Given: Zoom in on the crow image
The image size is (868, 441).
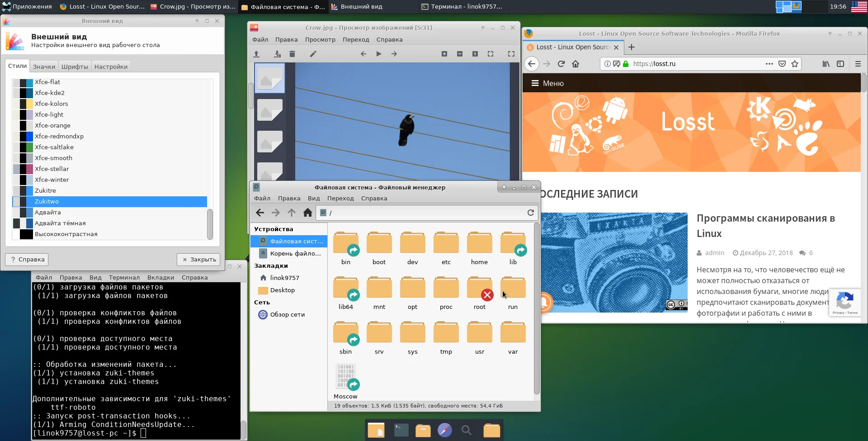Looking at the screenshot, I should click(444, 54).
